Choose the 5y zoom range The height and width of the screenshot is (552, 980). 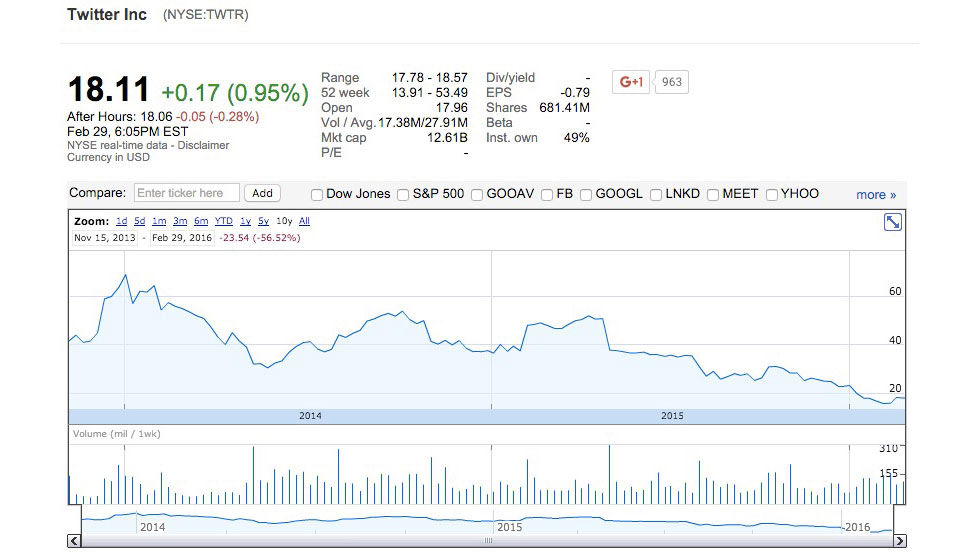pyautogui.click(x=263, y=221)
